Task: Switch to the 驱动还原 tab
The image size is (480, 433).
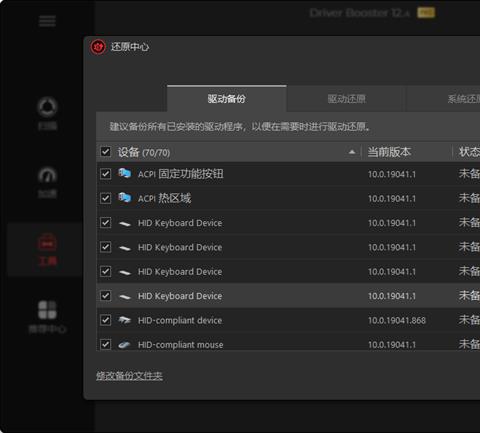Action: click(x=346, y=99)
